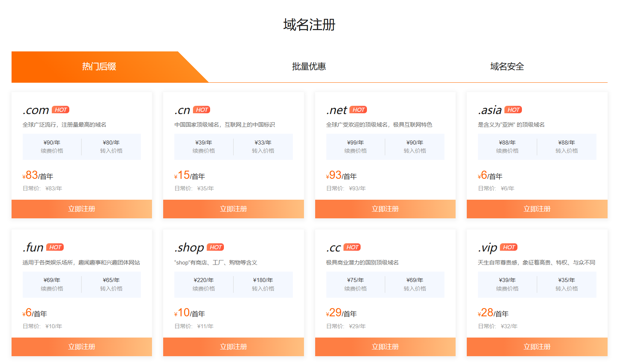This screenshot has width=621, height=364.
Task: Click the ¥65/年 transfer price for .fun
Action: (x=111, y=280)
